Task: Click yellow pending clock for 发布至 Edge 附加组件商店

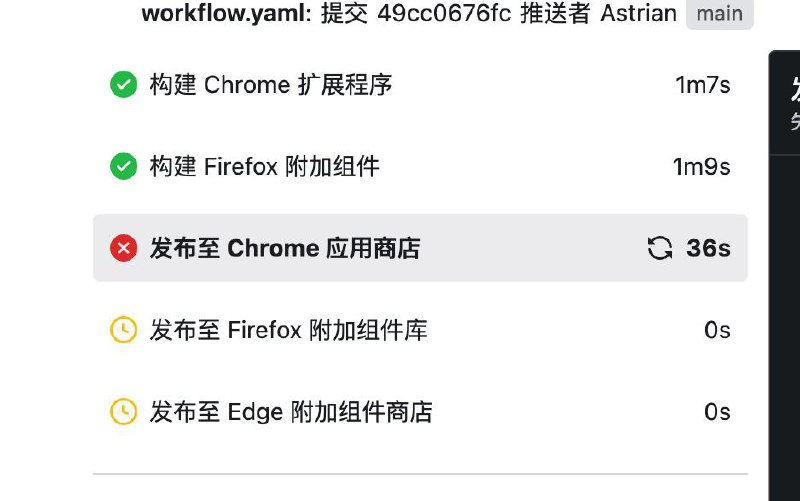Action: (123, 412)
